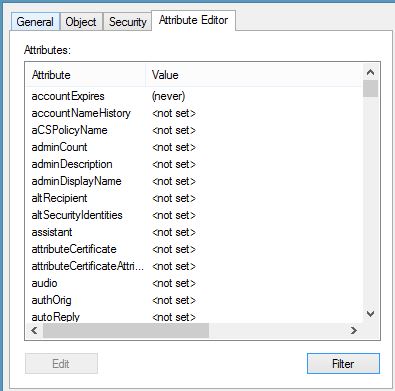Click the horizontal scrollbar left arrow

tap(34, 330)
